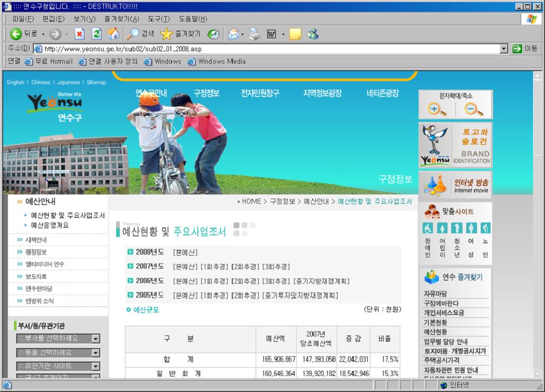The width and height of the screenshot is (545, 392).
Task: Go to the Home page icon
Action: coord(114,34)
